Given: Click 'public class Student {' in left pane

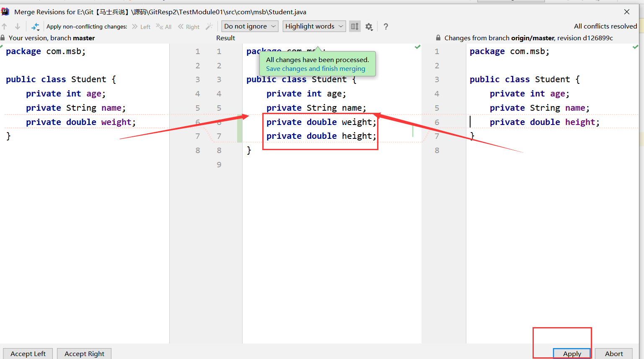Looking at the screenshot, I should [61, 79].
